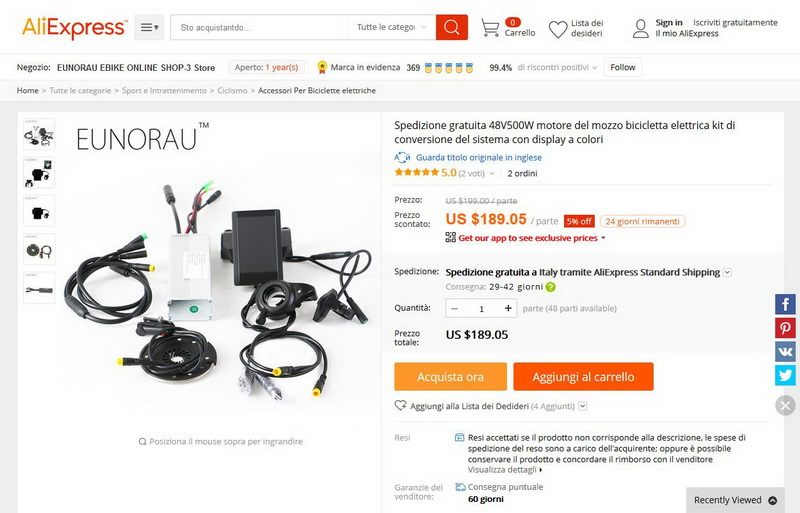Click the orange search magnifier button

point(452,27)
